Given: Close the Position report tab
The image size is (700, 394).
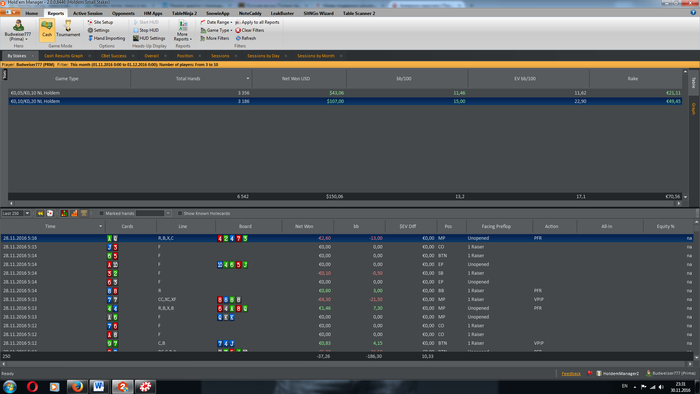Looking at the screenshot, I should pyautogui.click(x=200, y=56).
